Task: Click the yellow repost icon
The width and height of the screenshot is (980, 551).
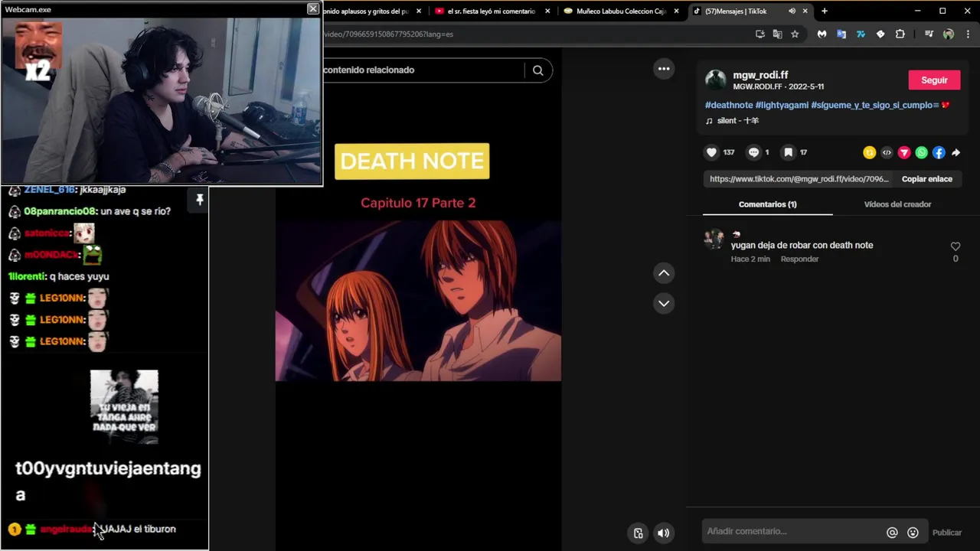Action: click(x=869, y=152)
